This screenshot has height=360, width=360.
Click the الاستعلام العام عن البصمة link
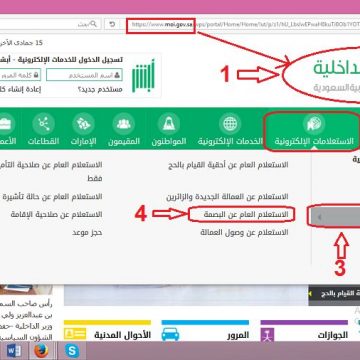pos(246,214)
